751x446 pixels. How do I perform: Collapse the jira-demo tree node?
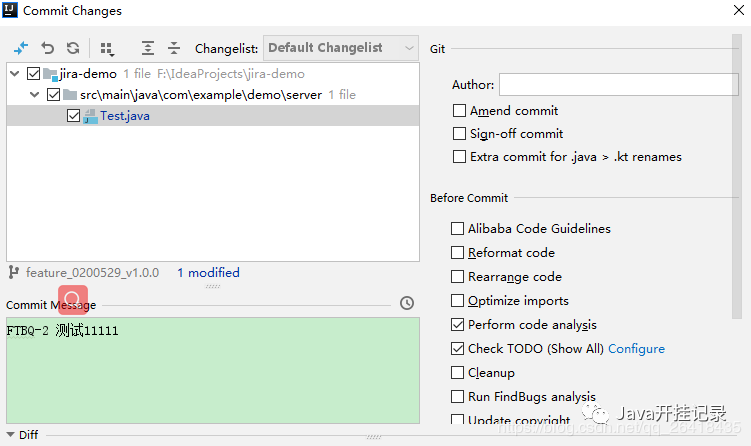click(x=14, y=74)
